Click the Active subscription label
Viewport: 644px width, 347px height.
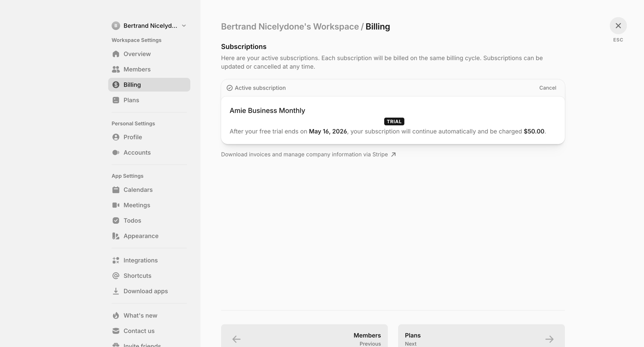pos(260,88)
